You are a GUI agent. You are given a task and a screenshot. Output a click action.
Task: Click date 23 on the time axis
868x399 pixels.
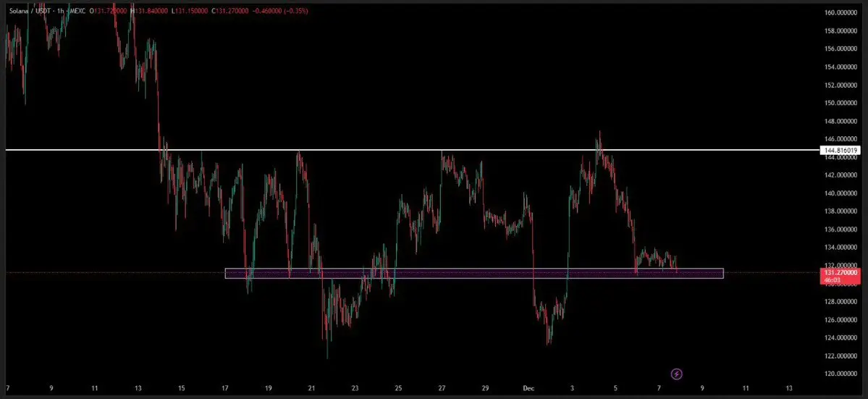point(355,388)
